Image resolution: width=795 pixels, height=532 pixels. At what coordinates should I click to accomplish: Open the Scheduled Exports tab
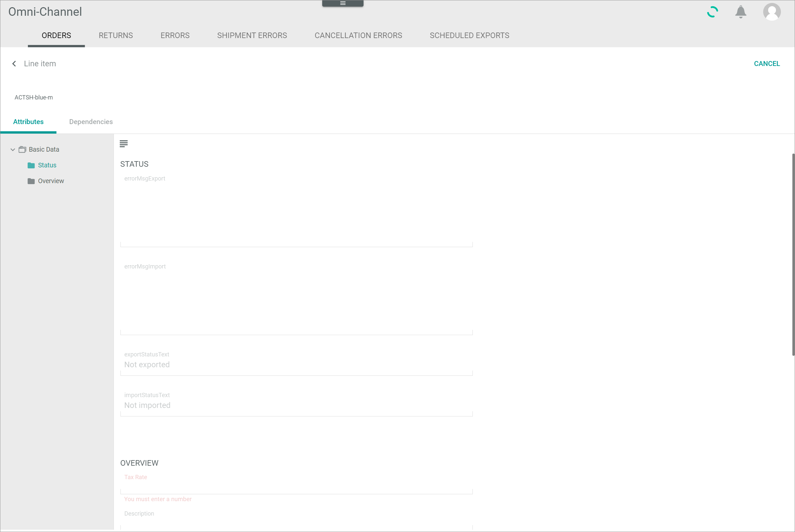[470, 35]
